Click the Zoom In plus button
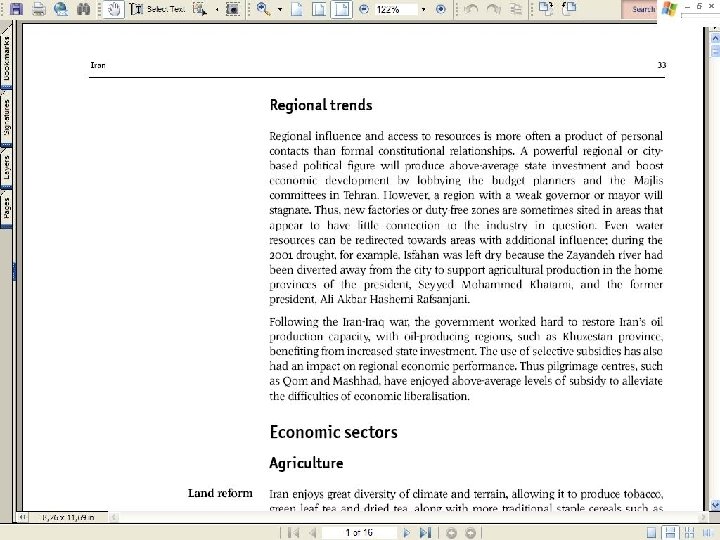This screenshot has width=720, height=540. coord(440,9)
